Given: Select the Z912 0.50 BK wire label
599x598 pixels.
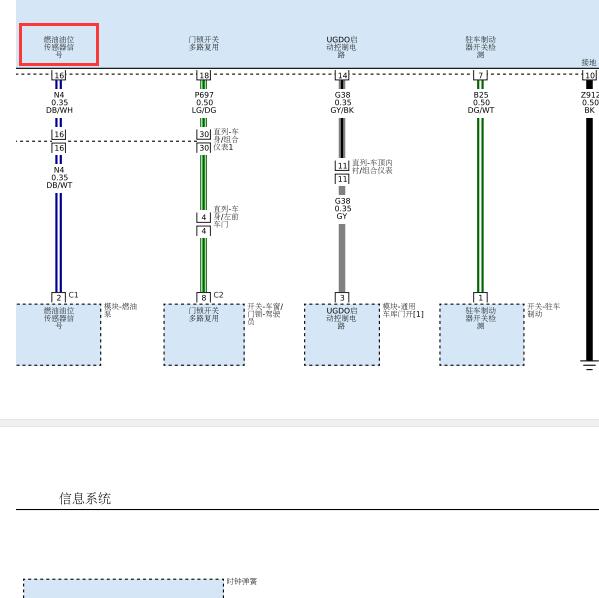Looking at the screenshot, I should click(x=590, y=102).
